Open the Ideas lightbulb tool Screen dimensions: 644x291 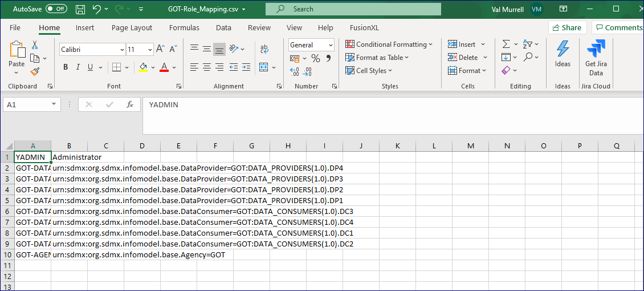(x=563, y=55)
